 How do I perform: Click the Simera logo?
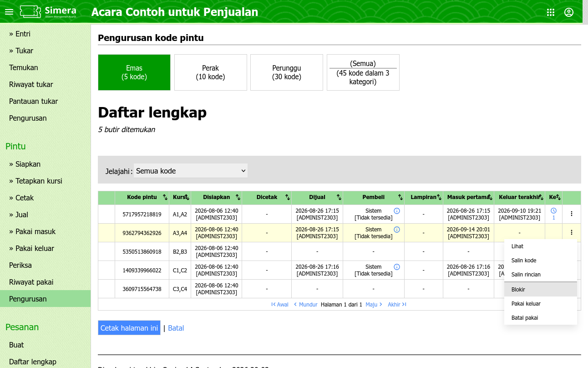(x=48, y=12)
